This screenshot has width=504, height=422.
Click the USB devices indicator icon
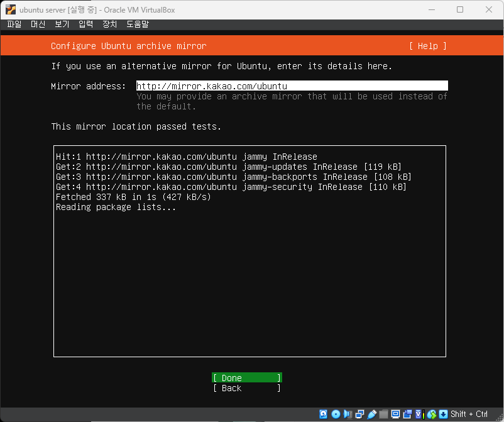click(372, 414)
